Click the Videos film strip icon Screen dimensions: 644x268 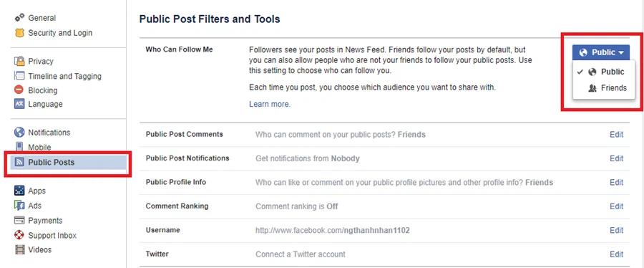(x=19, y=249)
